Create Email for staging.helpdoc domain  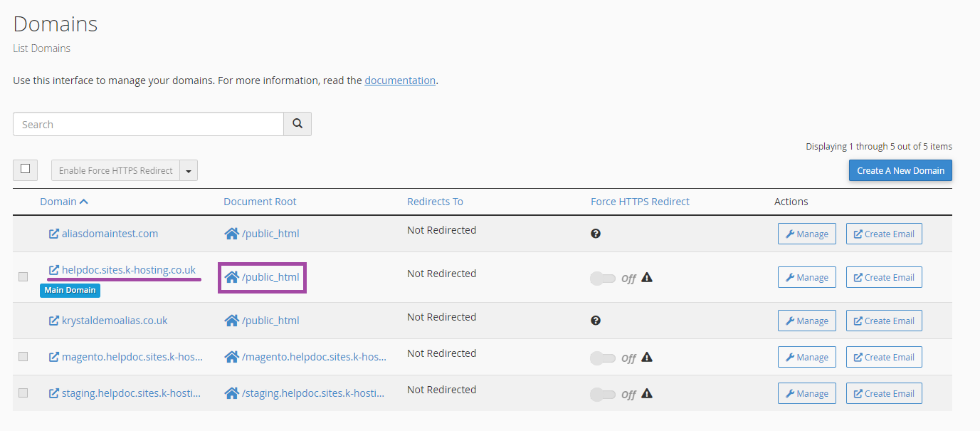click(x=884, y=393)
